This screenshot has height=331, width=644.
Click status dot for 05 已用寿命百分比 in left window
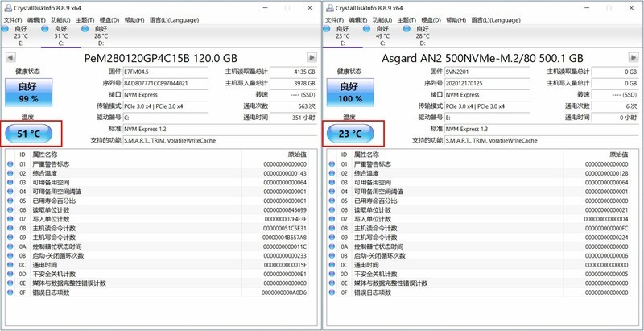[x=10, y=201]
